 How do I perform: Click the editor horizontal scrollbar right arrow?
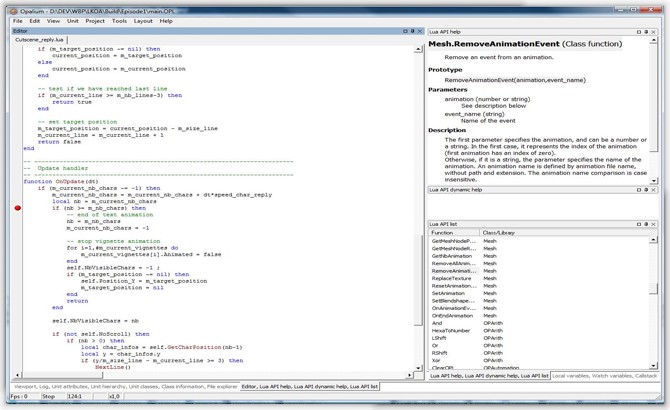point(409,375)
